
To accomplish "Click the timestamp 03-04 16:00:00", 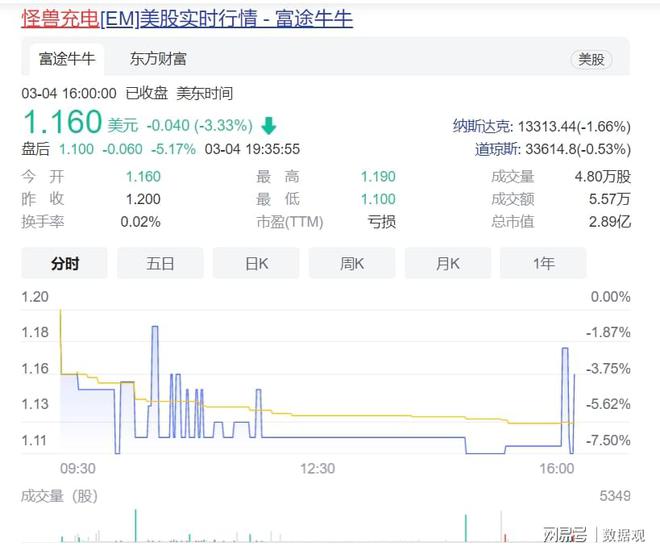I will [x=69, y=93].
